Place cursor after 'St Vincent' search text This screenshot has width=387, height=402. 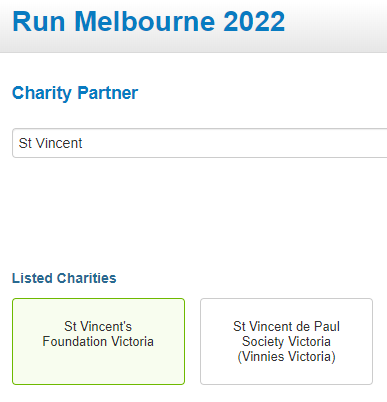point(83,143)
